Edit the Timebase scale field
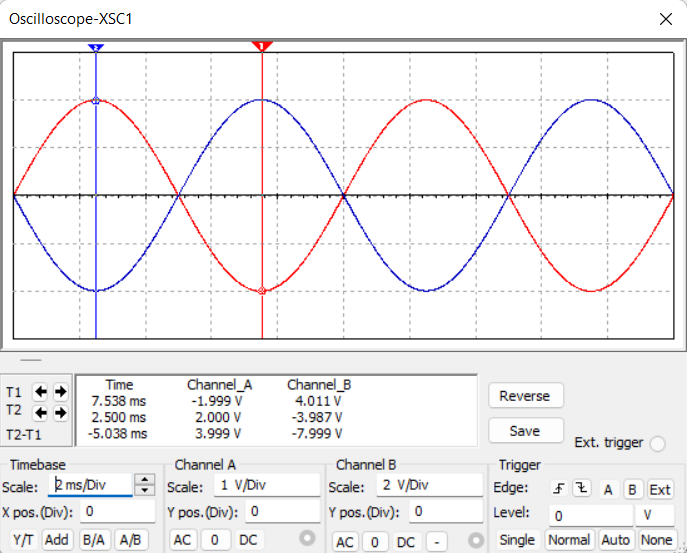This screenshot has width=687, height=553. tap(90, 485)
